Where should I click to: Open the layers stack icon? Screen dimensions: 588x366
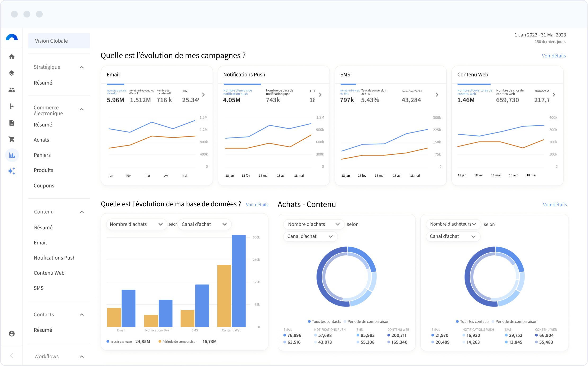point(12,73)
